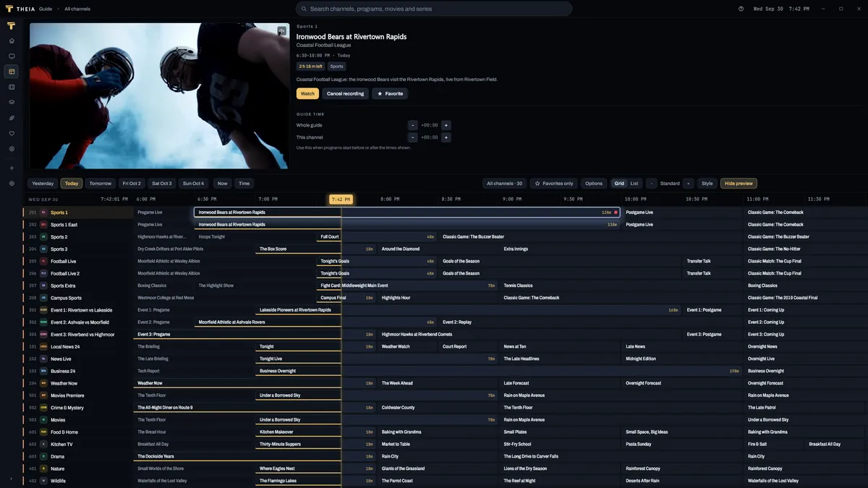Decrease the Whole guide time offset
The width and height of the screenshot is (868, 488).
coord(413,125)
